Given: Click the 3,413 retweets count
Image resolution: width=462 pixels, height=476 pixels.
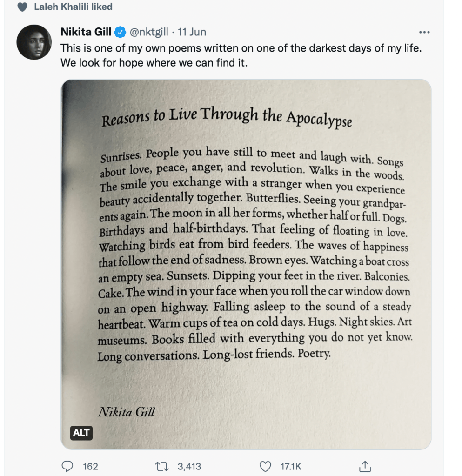Looking at the screenshot, I should (189, 466).
